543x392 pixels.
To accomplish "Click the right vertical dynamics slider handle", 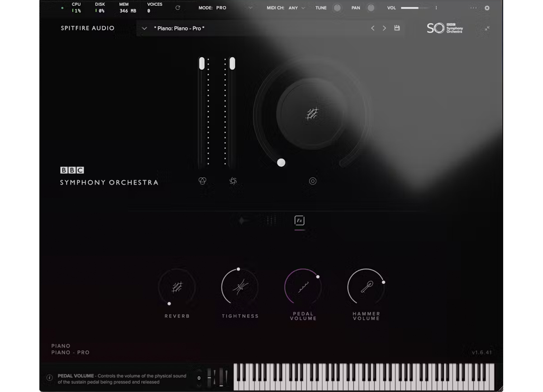I will [232, 63].
